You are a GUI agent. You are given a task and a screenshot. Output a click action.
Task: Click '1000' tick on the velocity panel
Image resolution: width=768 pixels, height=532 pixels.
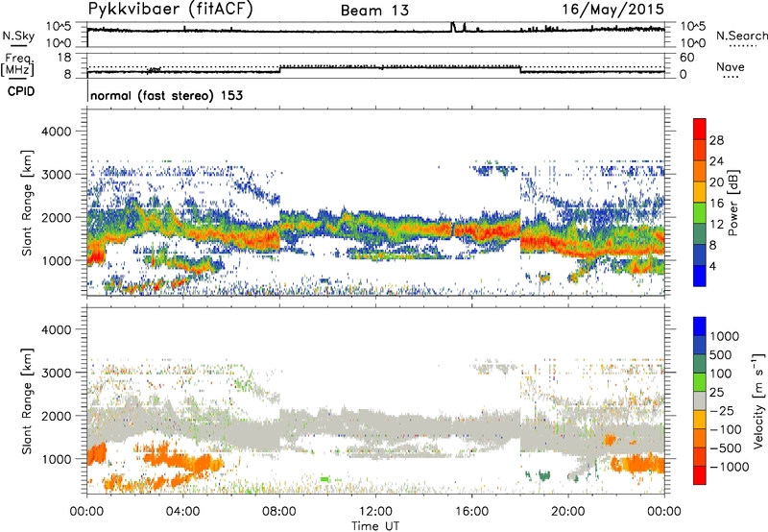[x=56, y=459]
